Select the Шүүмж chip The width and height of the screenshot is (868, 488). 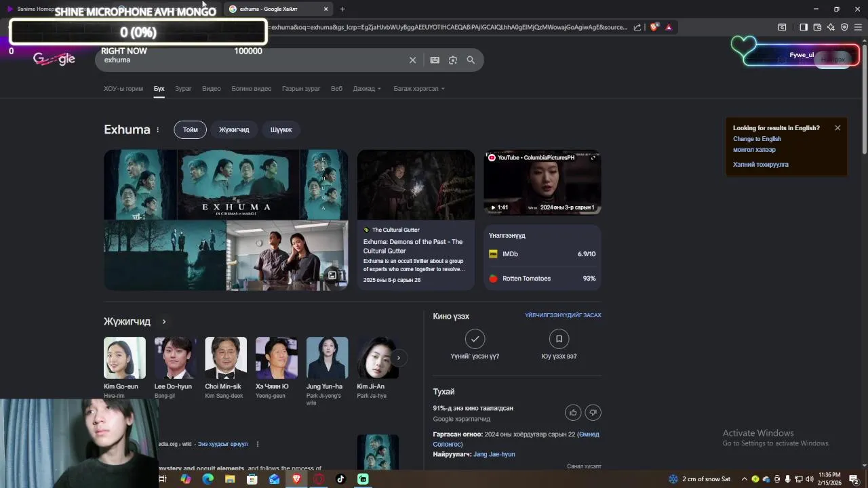coord(281,129)
